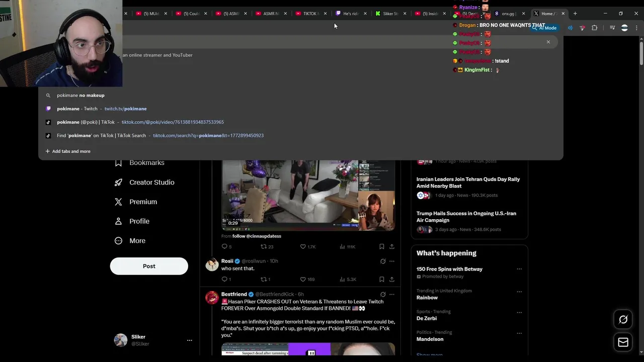This screenshot has width=644, height=362.
Task: Share Rosii's tweet
Action: (x=392, y=279)
